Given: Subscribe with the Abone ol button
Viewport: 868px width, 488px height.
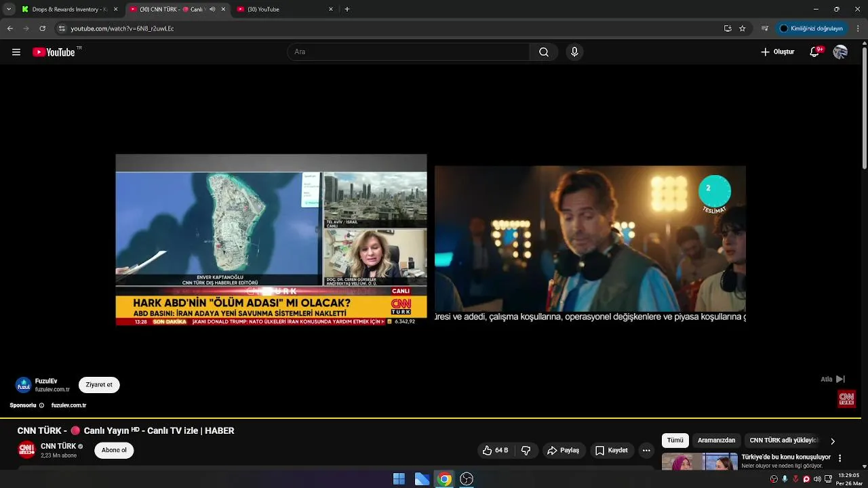Looking at the screenshot, I should [114, 450].
